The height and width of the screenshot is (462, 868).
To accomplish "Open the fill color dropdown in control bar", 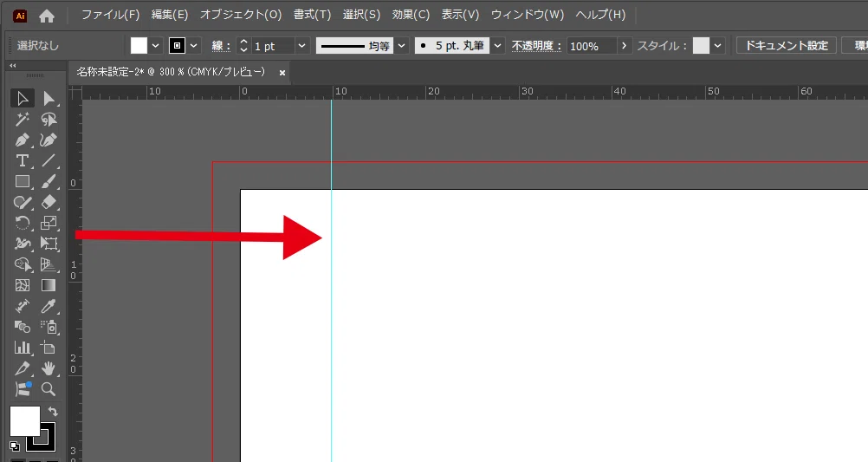I will click(x=156, y=46).
